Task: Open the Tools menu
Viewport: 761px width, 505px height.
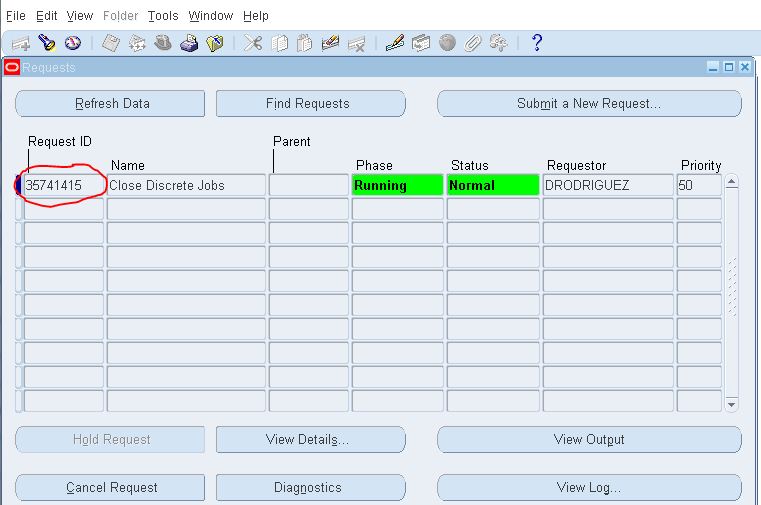Action: click(163, 16)
